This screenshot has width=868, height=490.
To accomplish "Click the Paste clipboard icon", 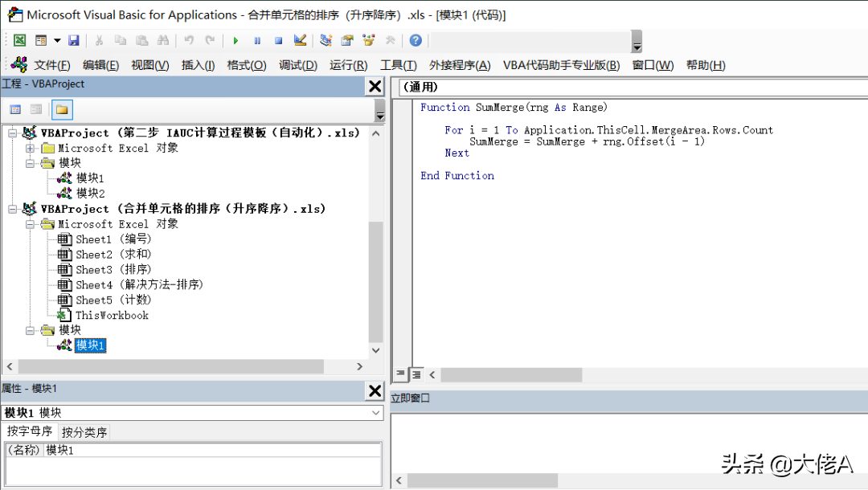I will [x=141, y=40].
